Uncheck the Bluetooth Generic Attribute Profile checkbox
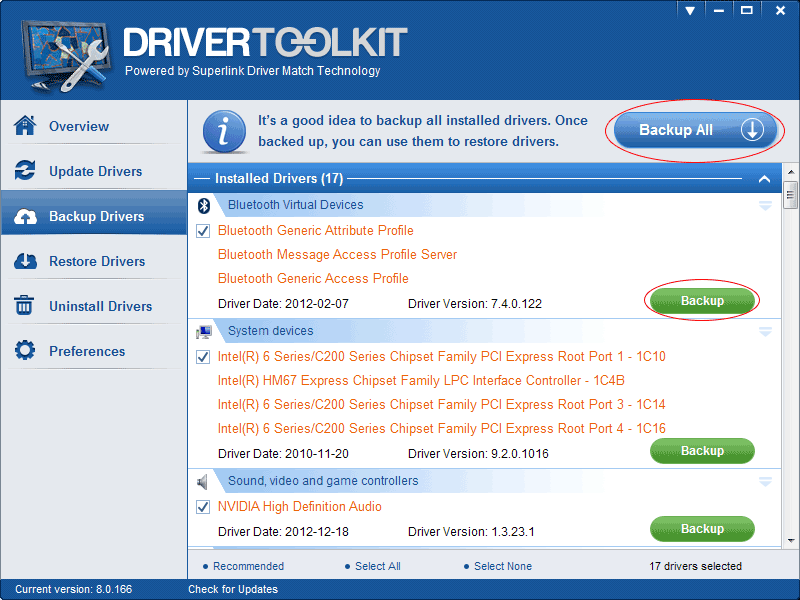 point(203,231)
